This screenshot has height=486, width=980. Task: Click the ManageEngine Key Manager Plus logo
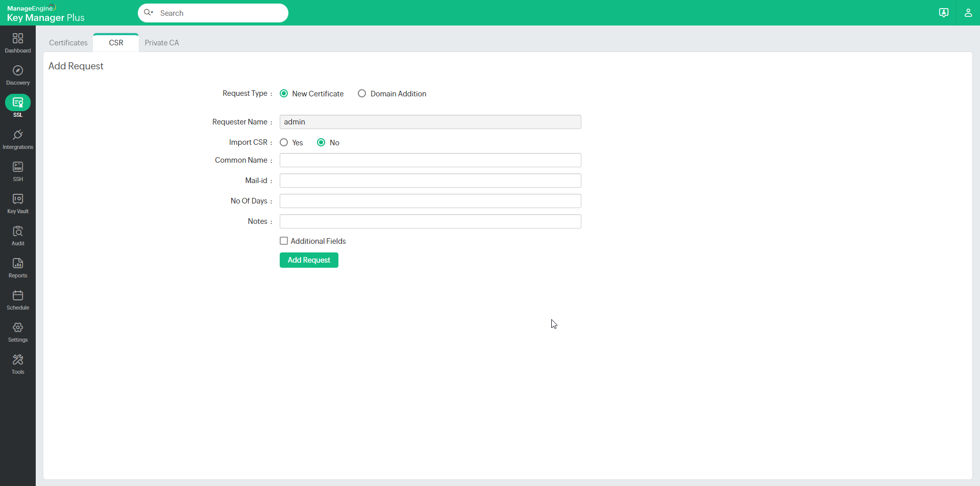(x=46, y=13)
